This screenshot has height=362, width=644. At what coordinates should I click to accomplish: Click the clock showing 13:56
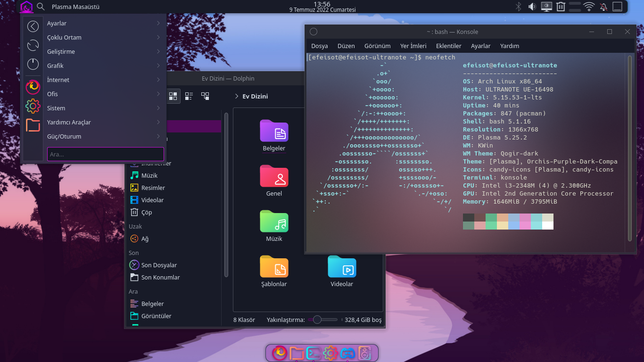click(322, 4)
